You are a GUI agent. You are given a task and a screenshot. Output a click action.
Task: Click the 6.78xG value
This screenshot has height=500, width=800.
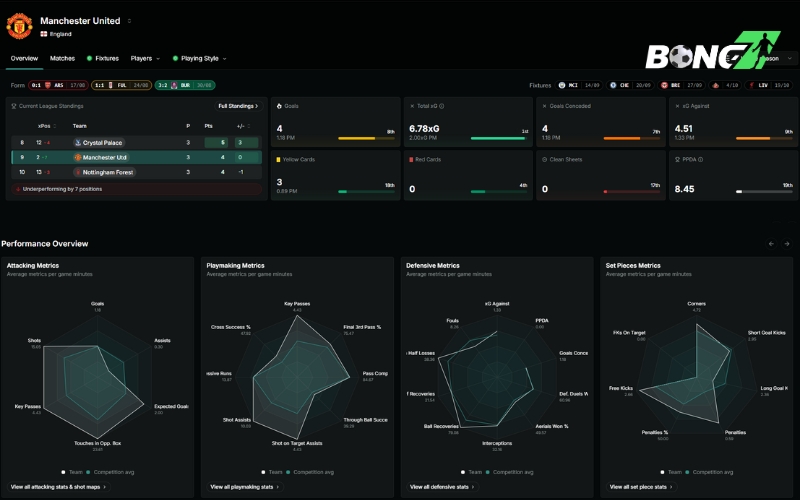pyautogui.click(x=424, y=129)
